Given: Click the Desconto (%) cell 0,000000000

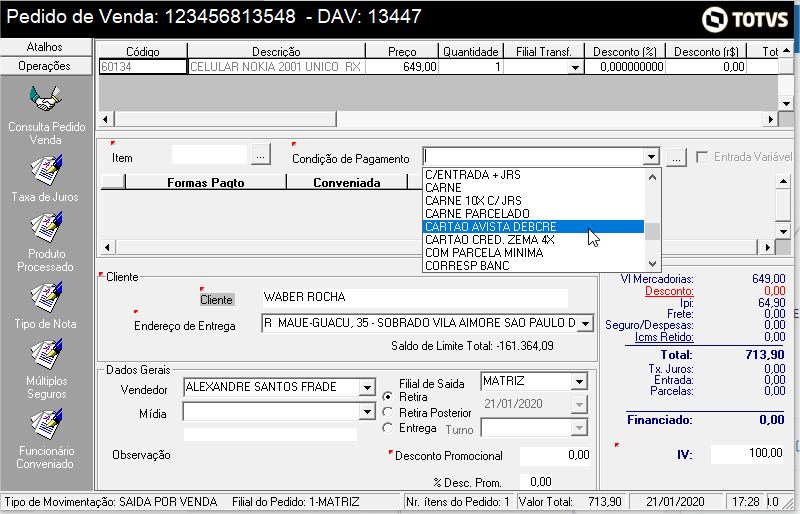Looking at the screenshot, I should [x=624, y=67].
